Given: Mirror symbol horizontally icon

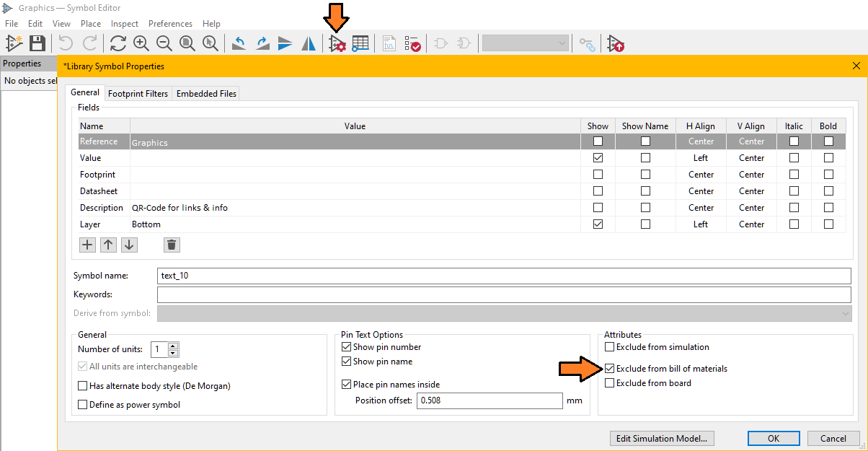Looking at the screenshot, I should tap(309, 43).
